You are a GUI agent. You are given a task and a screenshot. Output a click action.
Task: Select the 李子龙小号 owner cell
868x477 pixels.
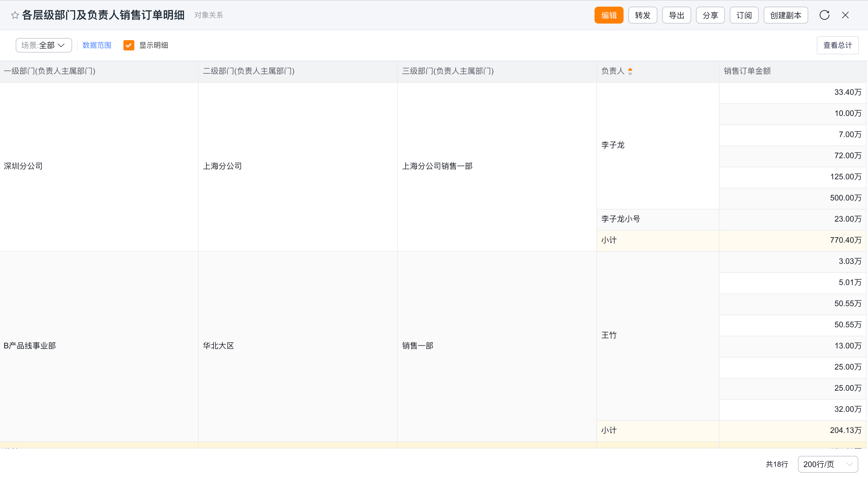pos(658,219)
